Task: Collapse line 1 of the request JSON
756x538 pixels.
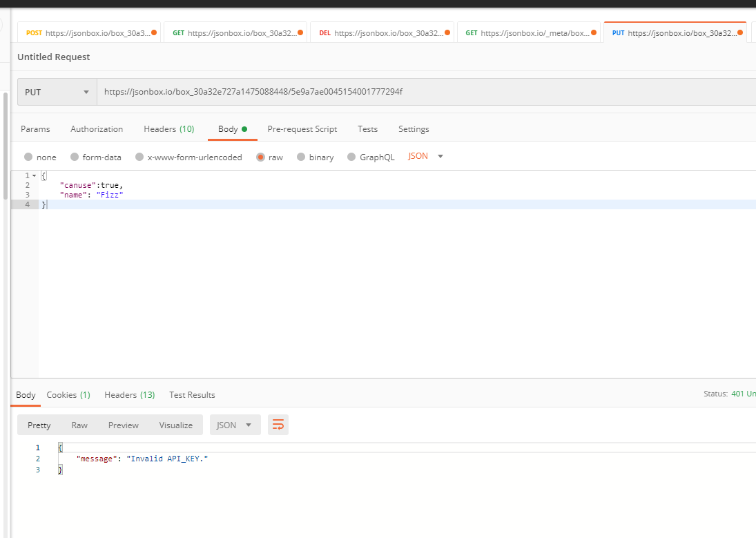Action: pos(33,175)
